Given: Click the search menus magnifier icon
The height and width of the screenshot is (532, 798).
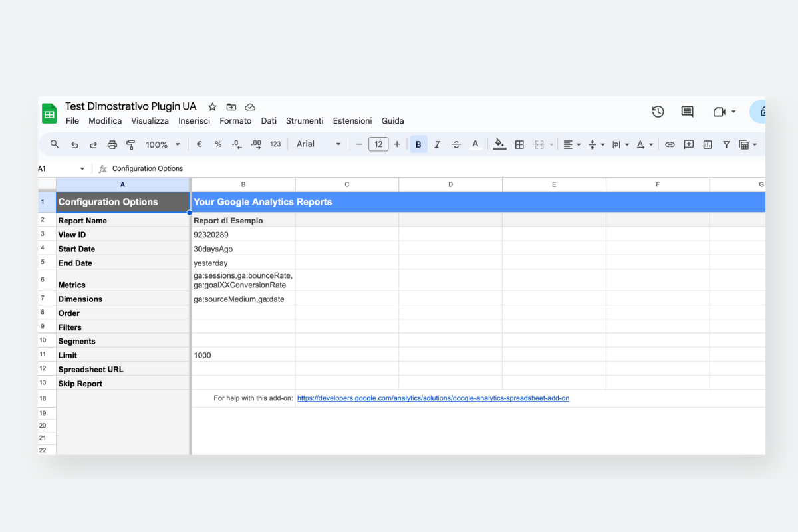Looking at the screenshot, I should 55,144.
